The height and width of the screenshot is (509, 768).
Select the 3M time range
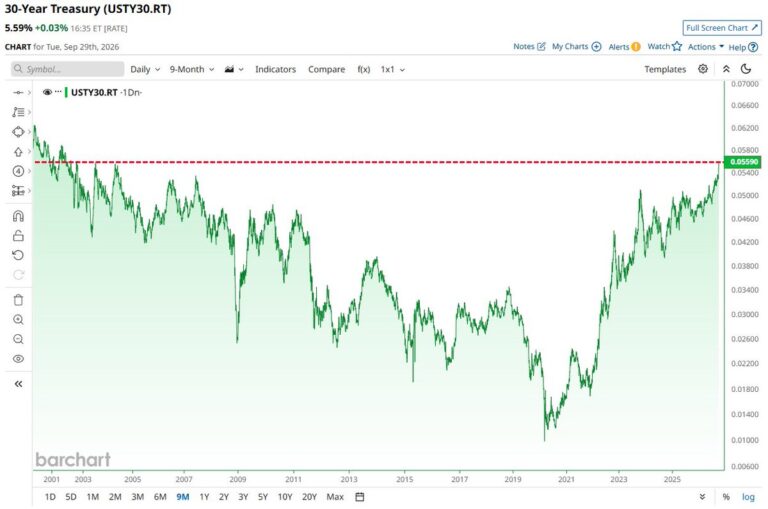[138, 497]
